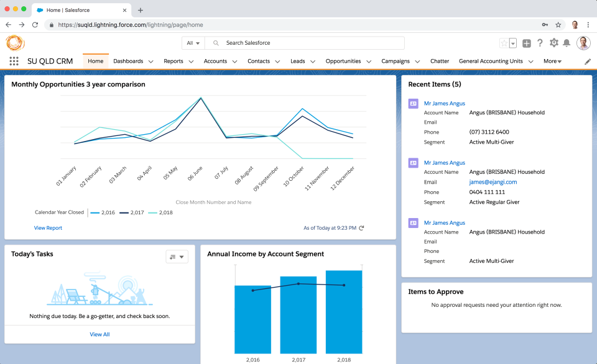Viewport: 597px width, 364px height.
Task: Expand the More navigation menu
Action: coord(552,61)
